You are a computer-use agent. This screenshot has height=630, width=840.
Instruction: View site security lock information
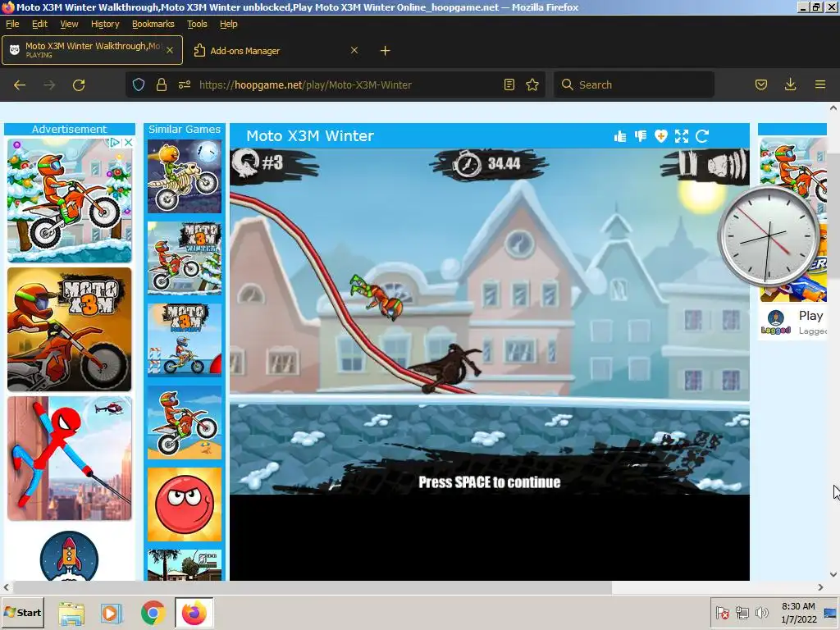pos(162,84)
